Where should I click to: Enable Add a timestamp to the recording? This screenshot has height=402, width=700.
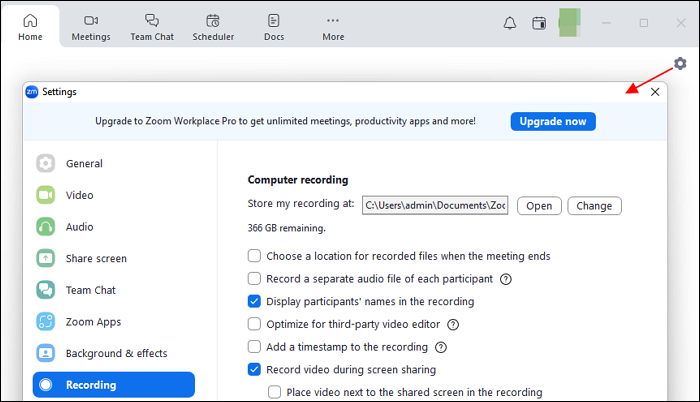click(255, 347)
